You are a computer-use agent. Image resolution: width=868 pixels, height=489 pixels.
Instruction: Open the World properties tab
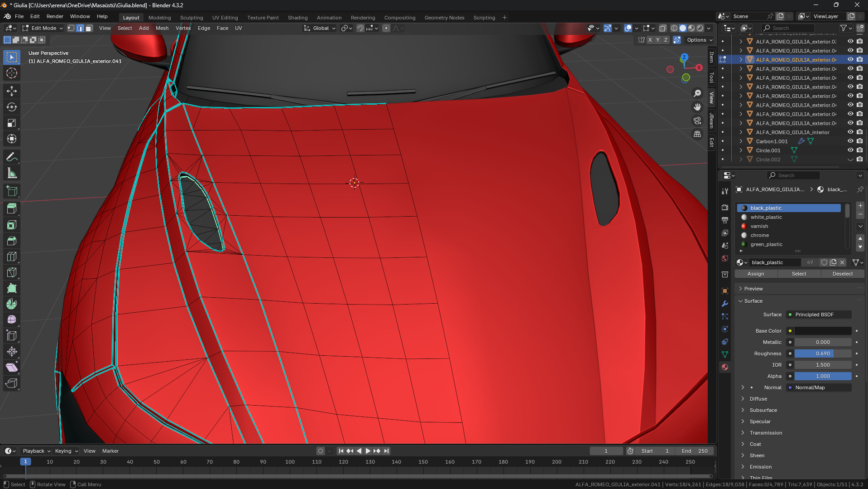pyautogui.click(x=725, y=258)
